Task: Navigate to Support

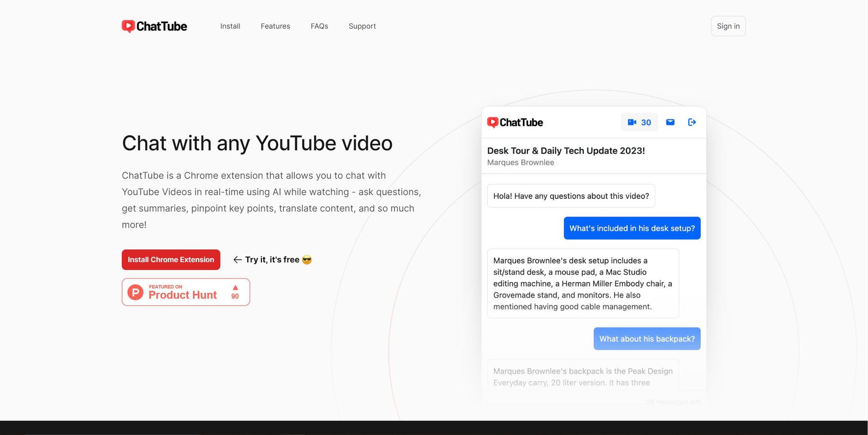Action: 362,26
